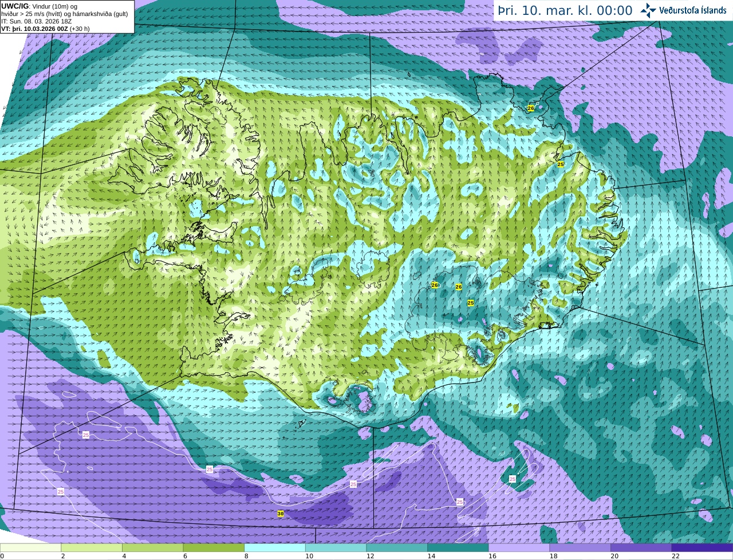The image size is (733, 560).
Task: Click the legend scale label "18"
Action: pos(554,556)
